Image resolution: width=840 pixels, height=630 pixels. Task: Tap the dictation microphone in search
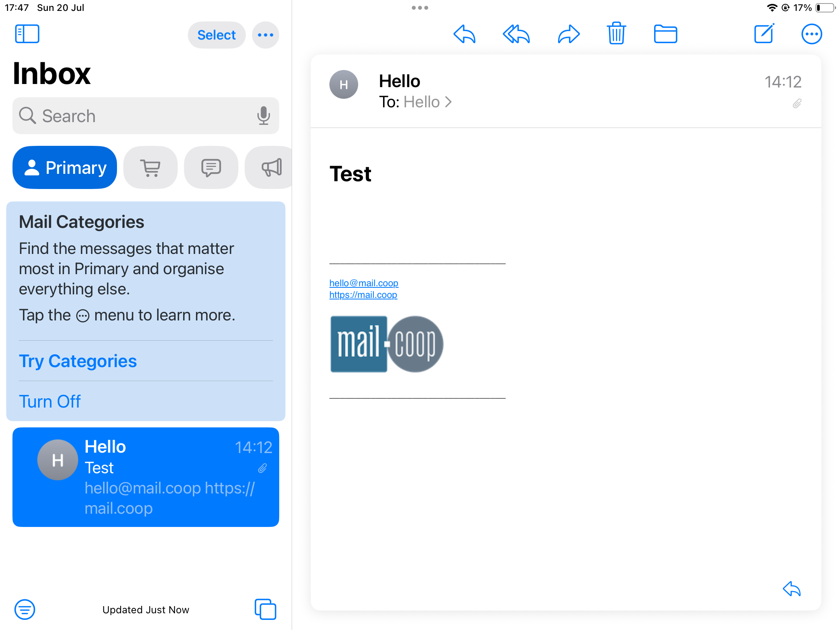coord(264,115)
